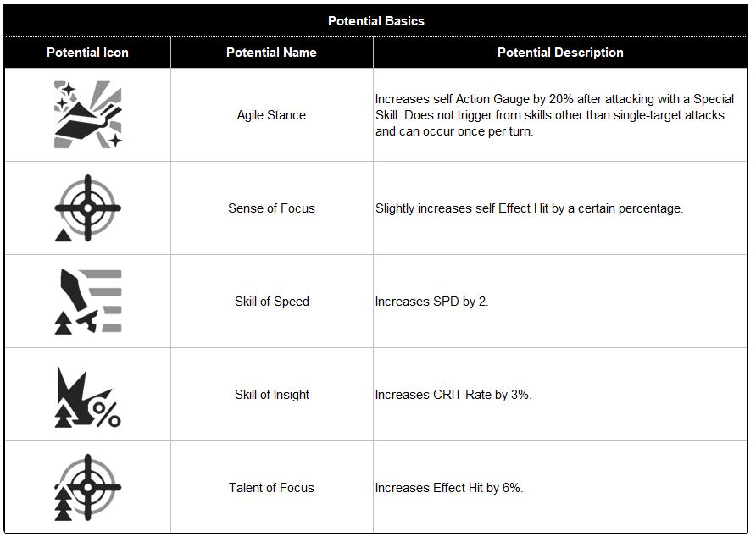
Task: Select the Potential Icon column header
Action: click(88, 53)
